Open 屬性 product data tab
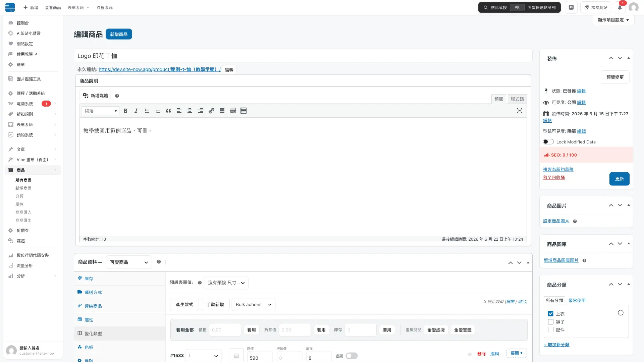Screen dimensions: 644x362 120,320
